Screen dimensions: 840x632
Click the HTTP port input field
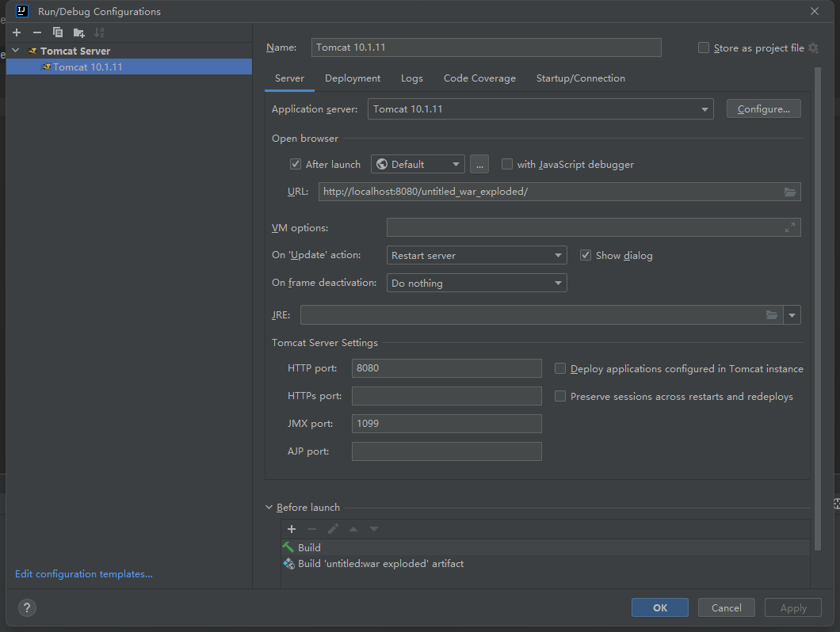click(x=446, y=368)
